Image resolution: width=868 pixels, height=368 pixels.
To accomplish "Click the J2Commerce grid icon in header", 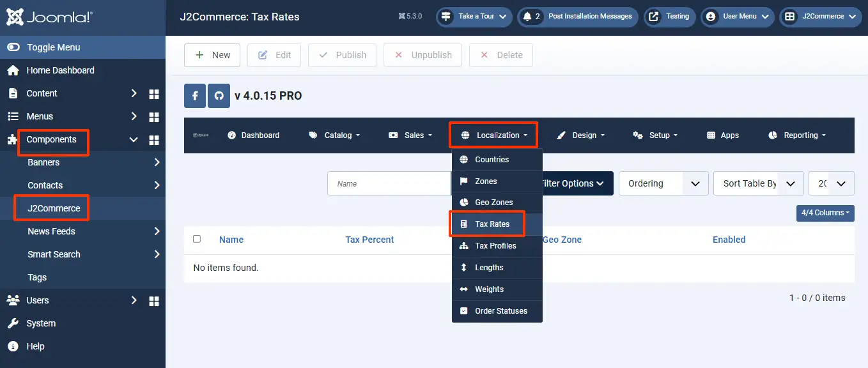I will point(790,17).
